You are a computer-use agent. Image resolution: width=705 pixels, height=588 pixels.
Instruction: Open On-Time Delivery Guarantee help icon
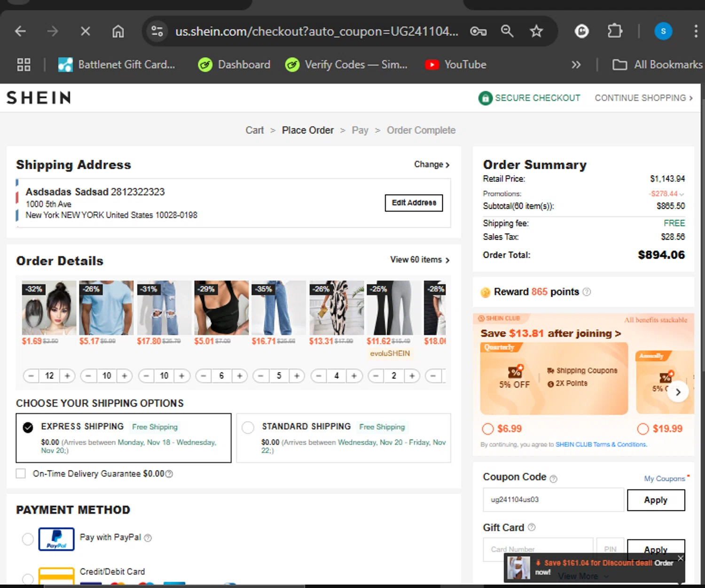click(169, 474)
